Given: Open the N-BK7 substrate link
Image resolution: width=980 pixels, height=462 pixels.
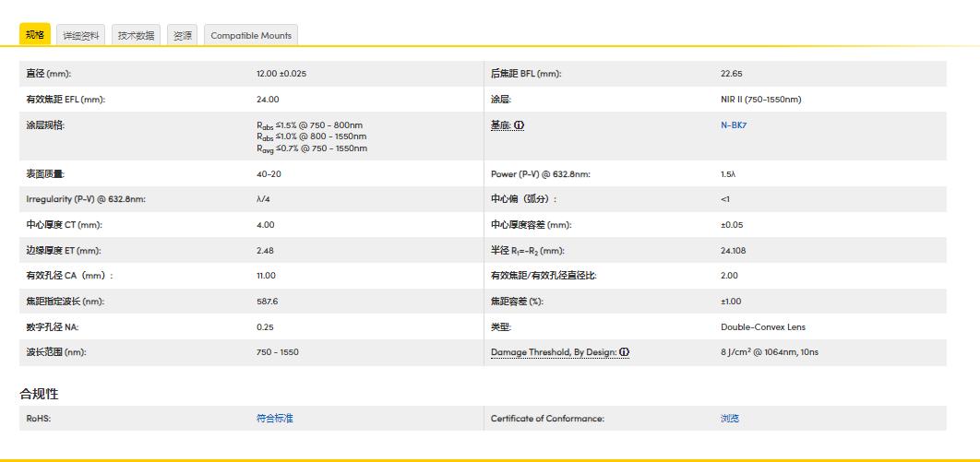Looking at the screenshot, I should 733,125.
